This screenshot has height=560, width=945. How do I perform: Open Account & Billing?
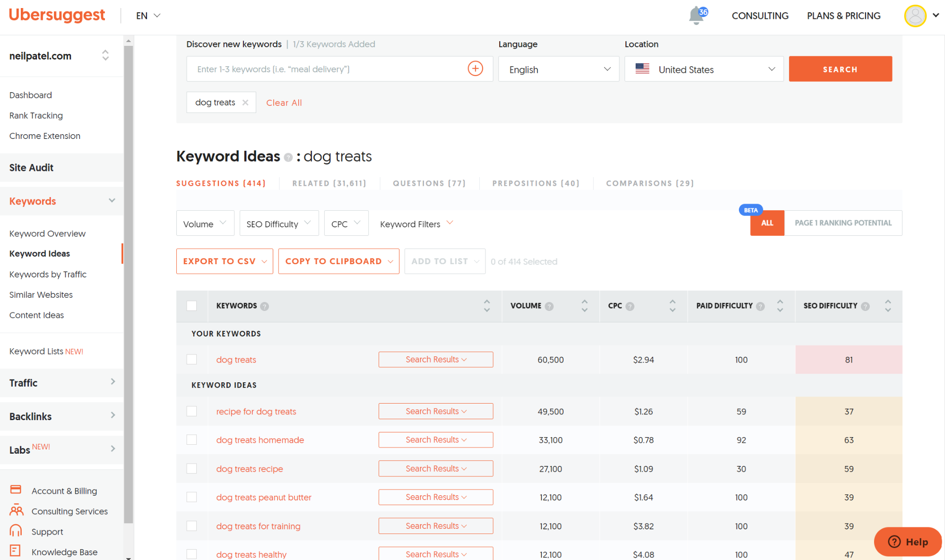point(64,491)
